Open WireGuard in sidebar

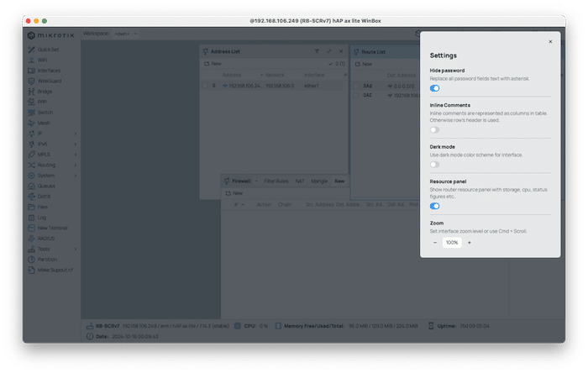(49, 81)
